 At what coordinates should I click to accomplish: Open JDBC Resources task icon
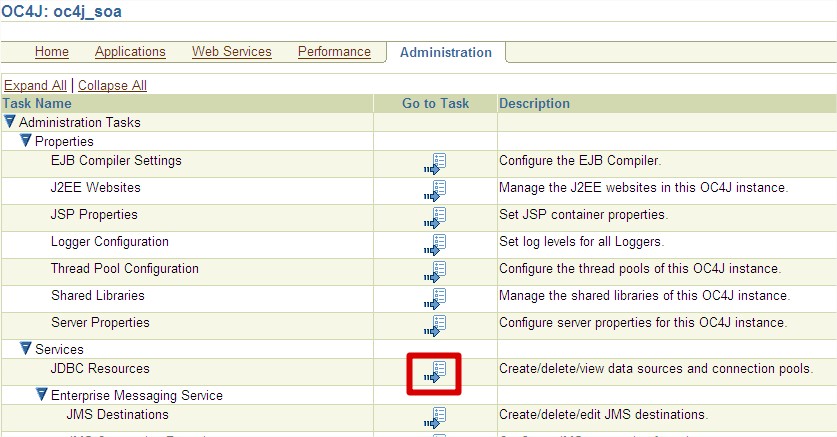pyautogui.click(x=435, y=373)
